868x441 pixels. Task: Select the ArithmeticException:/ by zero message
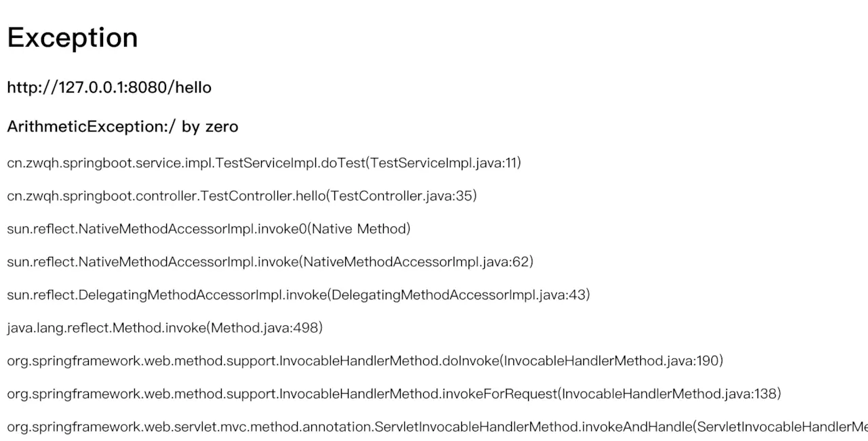click(x=123, y=127)
